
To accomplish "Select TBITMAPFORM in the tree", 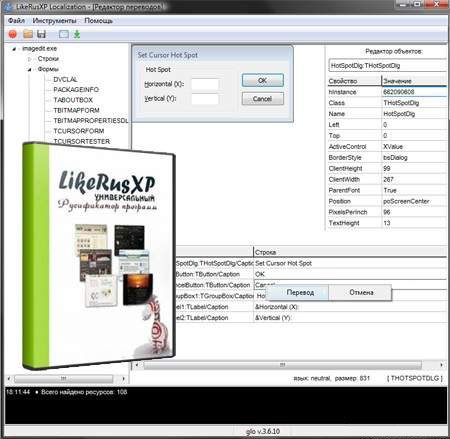I will point(76,110).
